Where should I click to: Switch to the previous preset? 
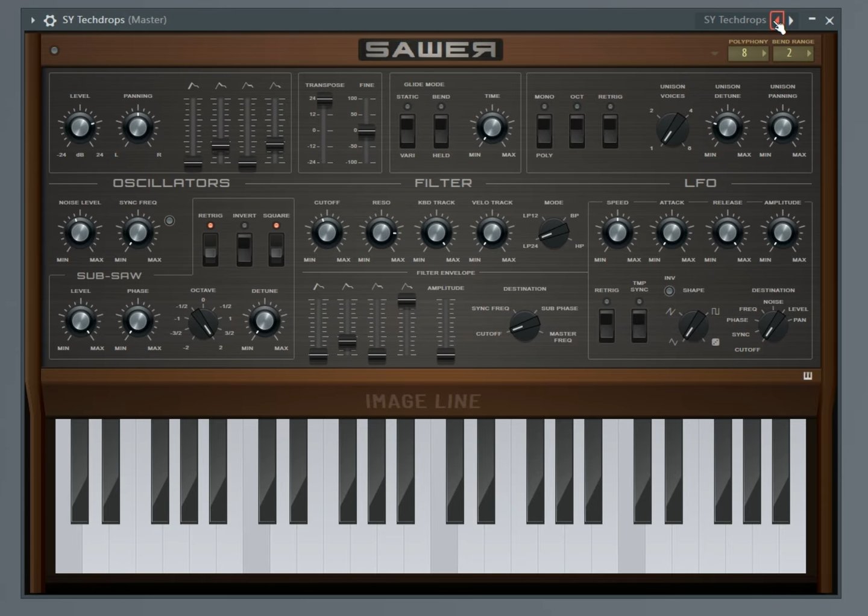click(777, 20)
